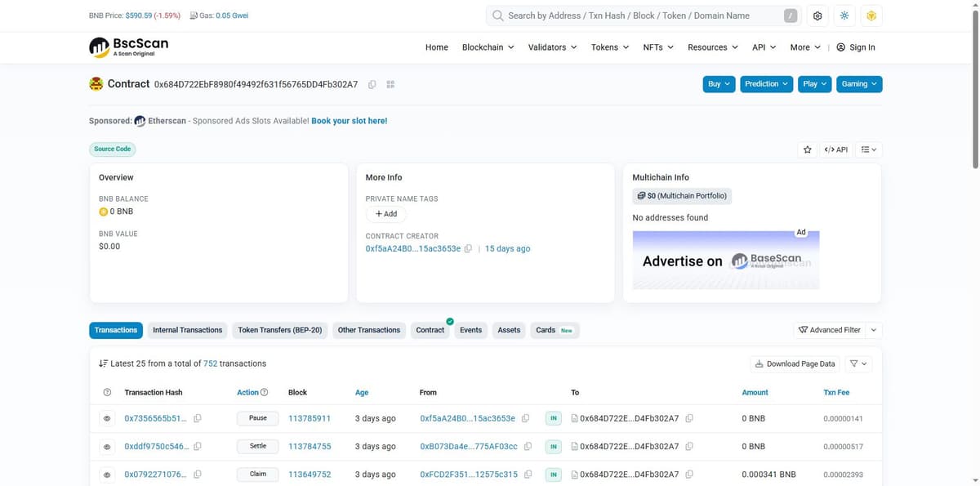Expand the More nav menu

pos(805,47)
